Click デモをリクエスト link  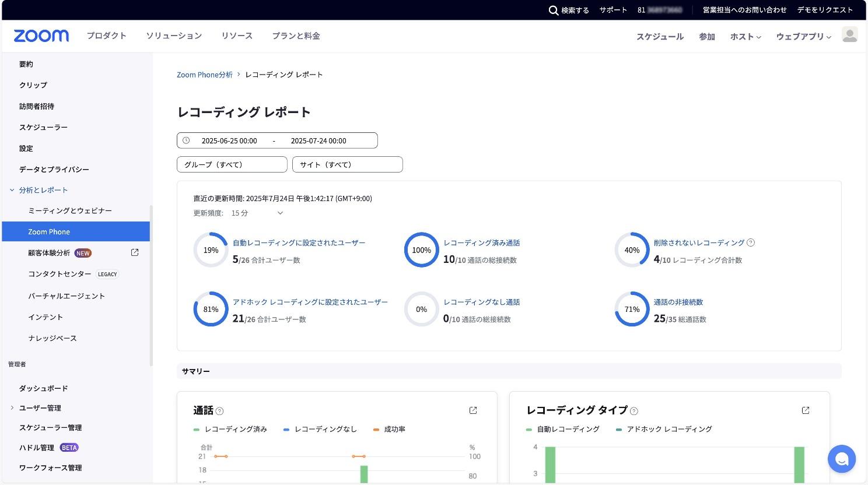825,10
